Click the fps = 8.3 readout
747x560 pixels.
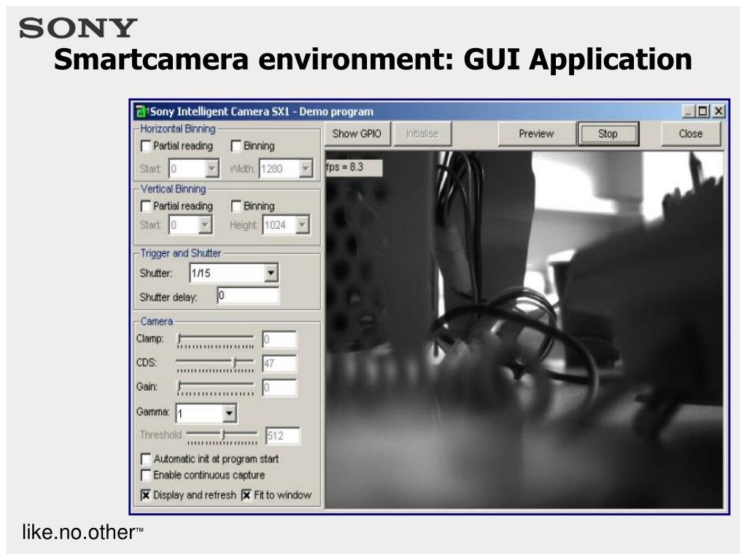point(354,168)
